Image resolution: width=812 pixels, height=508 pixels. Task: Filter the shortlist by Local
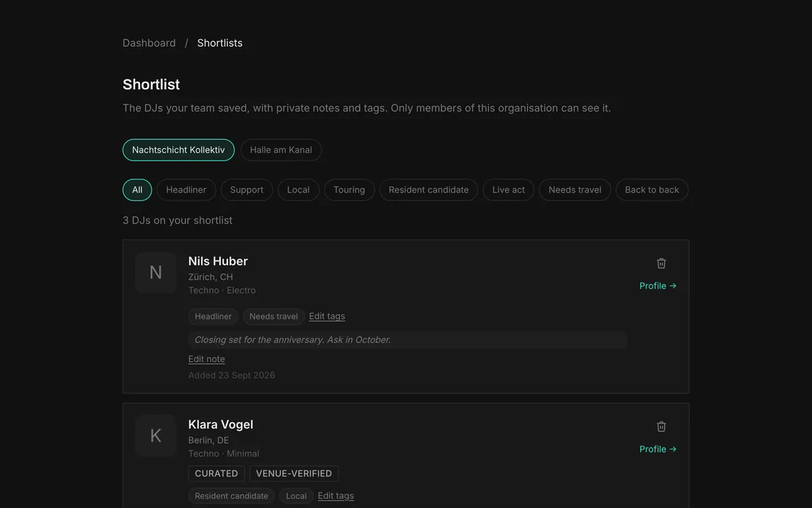[x=298, y=190]
